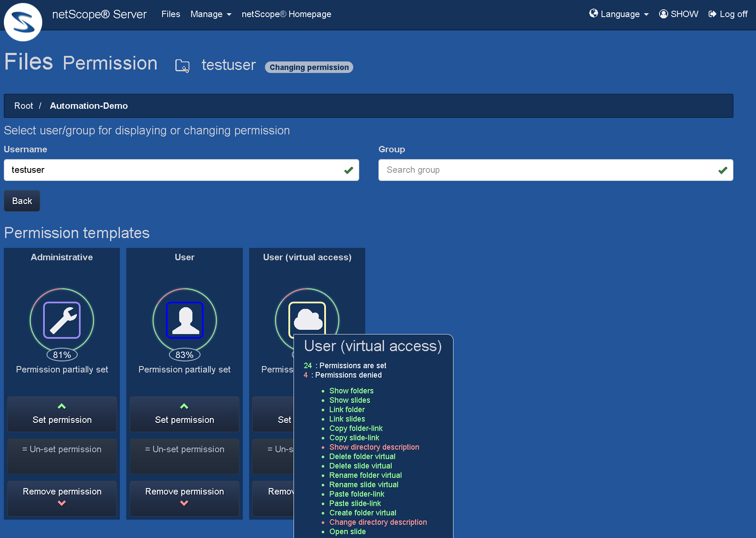This screenshot has width=756, height=538.
Task: Click the Back button
Action: tap(22, 201)
